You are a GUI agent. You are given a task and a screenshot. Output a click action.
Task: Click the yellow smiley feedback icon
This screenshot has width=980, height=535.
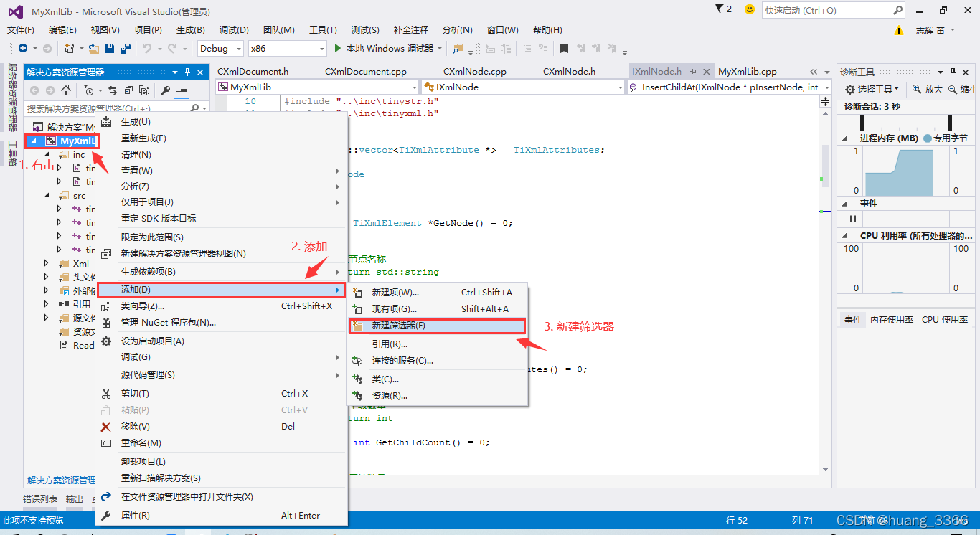(750, 9)
